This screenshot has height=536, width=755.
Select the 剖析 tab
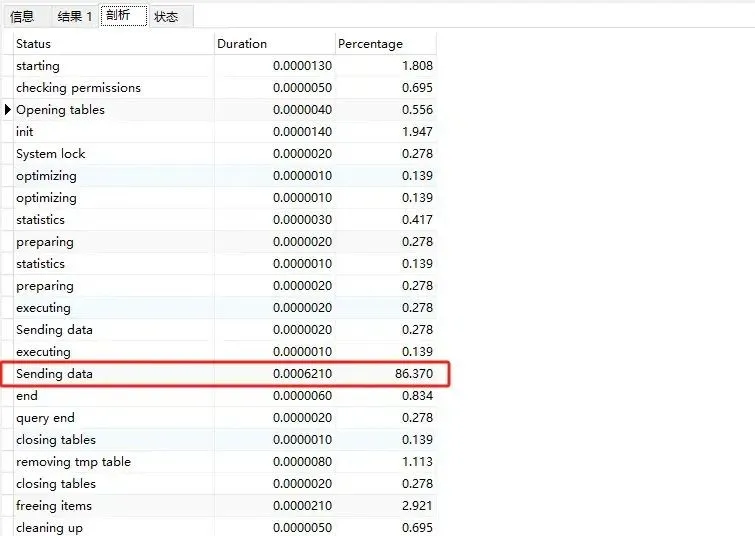[123, 16]
